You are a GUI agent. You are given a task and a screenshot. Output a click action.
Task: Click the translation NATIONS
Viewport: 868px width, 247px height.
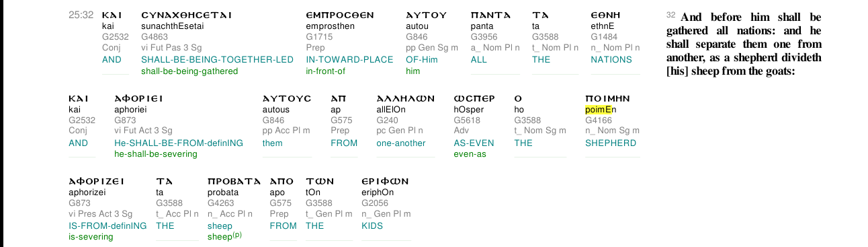(x=611, y=59)
